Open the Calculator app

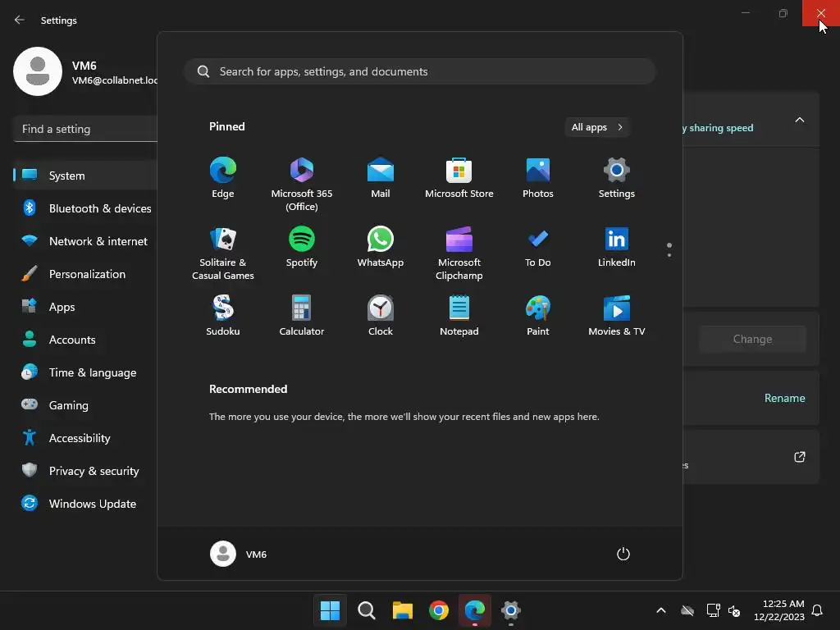tap(302, 316)
